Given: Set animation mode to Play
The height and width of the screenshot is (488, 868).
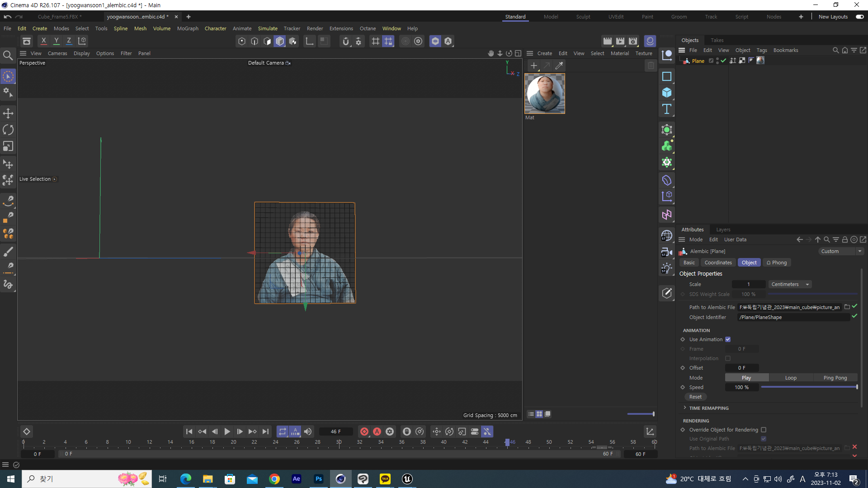Looking at the screenshot, I should point(746,378).
